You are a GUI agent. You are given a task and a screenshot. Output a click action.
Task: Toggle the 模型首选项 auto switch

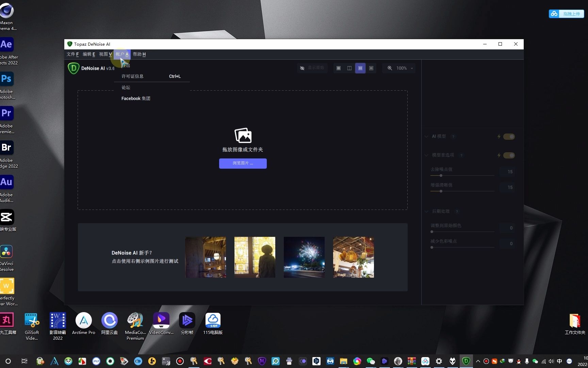coord(509,155)
